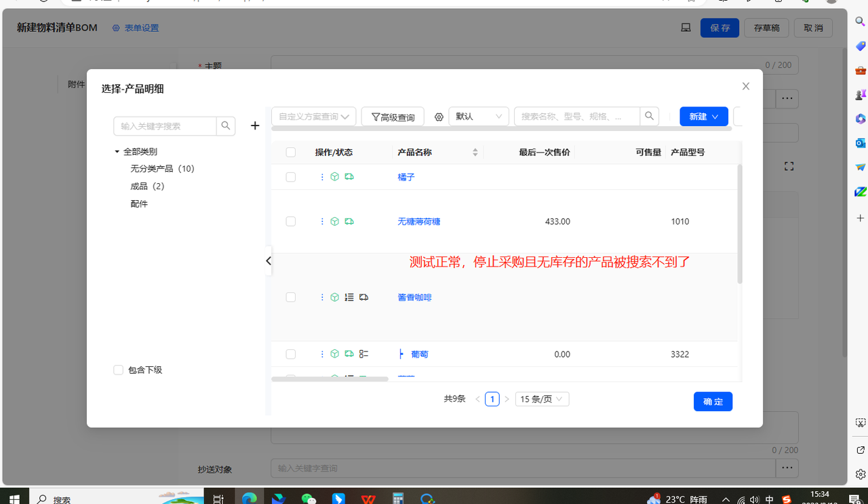Collapse the category panel with left chevron

coord(269,261)
